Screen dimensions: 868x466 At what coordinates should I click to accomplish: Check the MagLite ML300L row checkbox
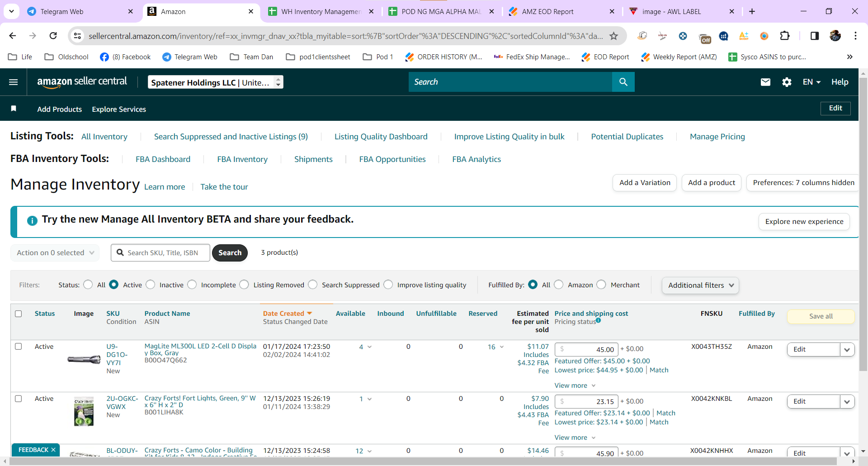coord(19,347)
